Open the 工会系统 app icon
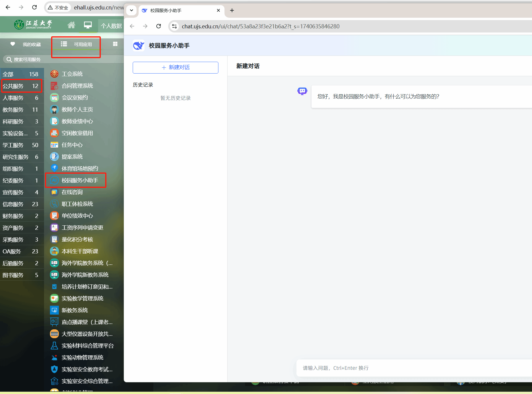The width and height of the screenshot is (532, 394). (54, 74)
